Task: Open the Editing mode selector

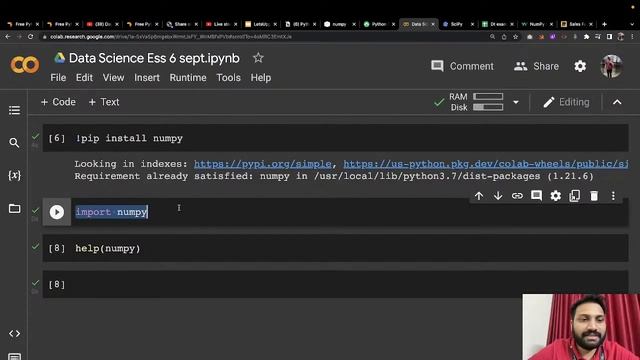Action: click(566, 102)
